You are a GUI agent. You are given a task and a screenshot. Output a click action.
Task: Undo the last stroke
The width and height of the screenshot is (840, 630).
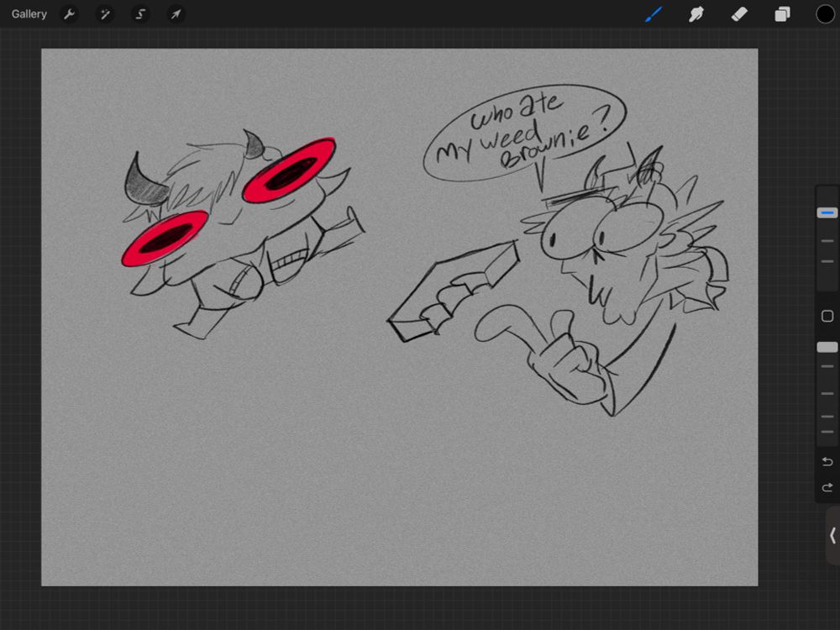(x=827, y=461)
